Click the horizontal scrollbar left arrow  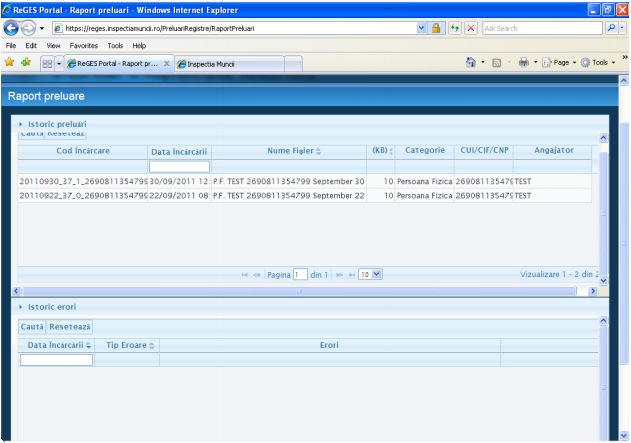click(x=16, y=291)
